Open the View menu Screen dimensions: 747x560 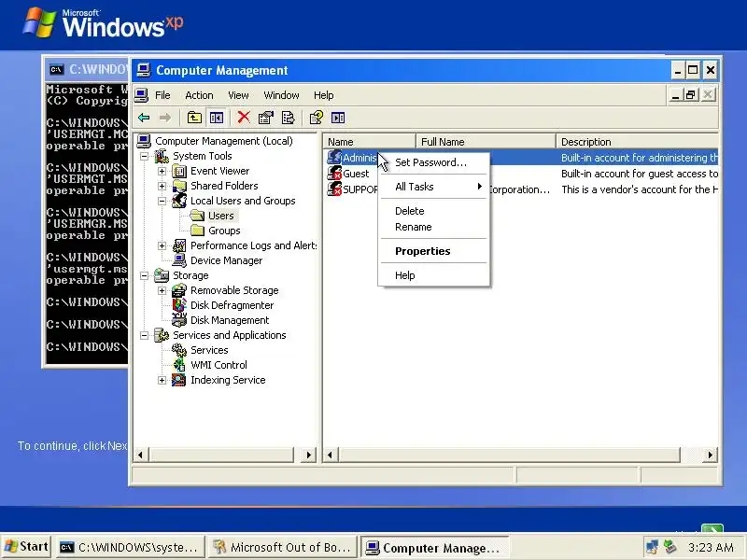[x=238, y=95]
